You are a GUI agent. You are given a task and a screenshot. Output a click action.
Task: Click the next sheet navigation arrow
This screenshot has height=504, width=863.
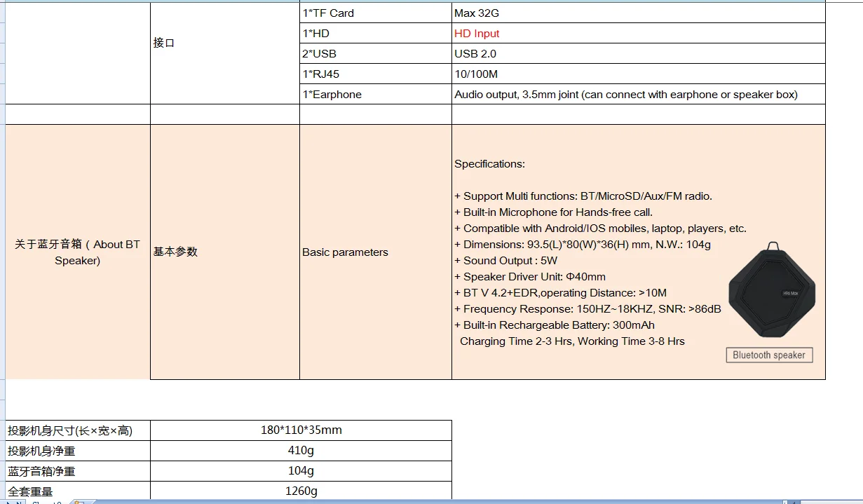[x=8, y=502]
